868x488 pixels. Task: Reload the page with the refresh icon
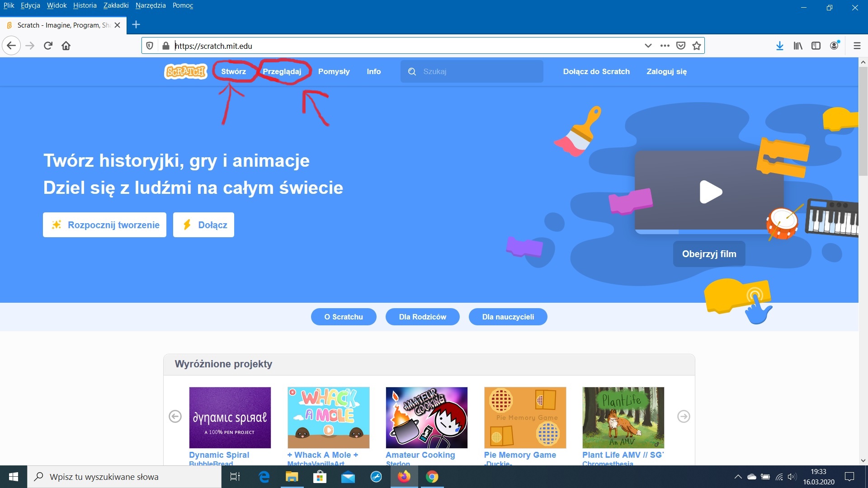(48, 46)
